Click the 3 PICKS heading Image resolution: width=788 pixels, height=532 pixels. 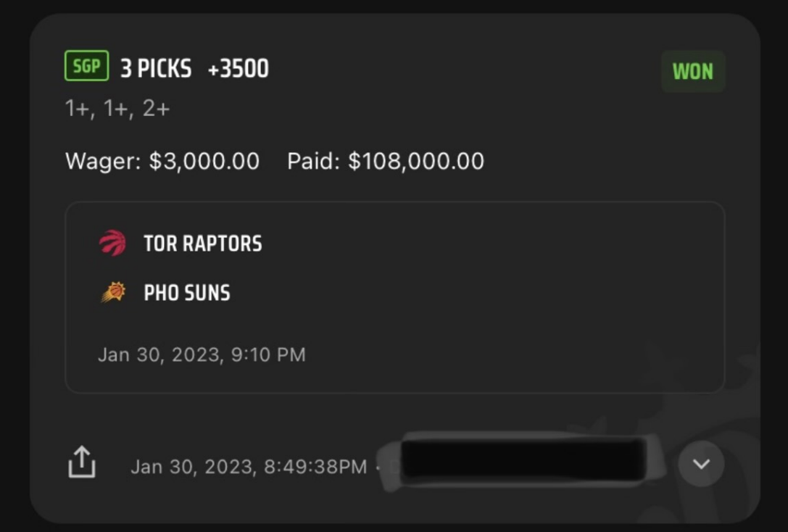156,69
